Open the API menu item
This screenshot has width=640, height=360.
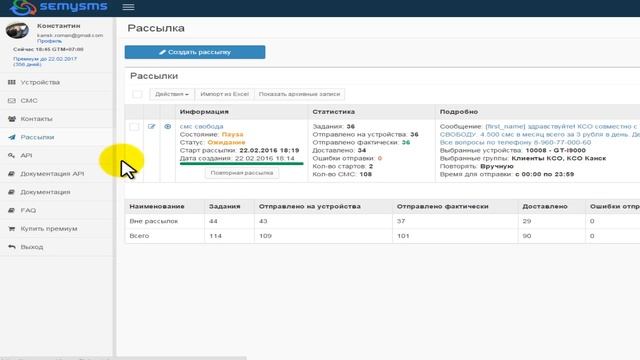pyautogui.click(x=26, y=156)
